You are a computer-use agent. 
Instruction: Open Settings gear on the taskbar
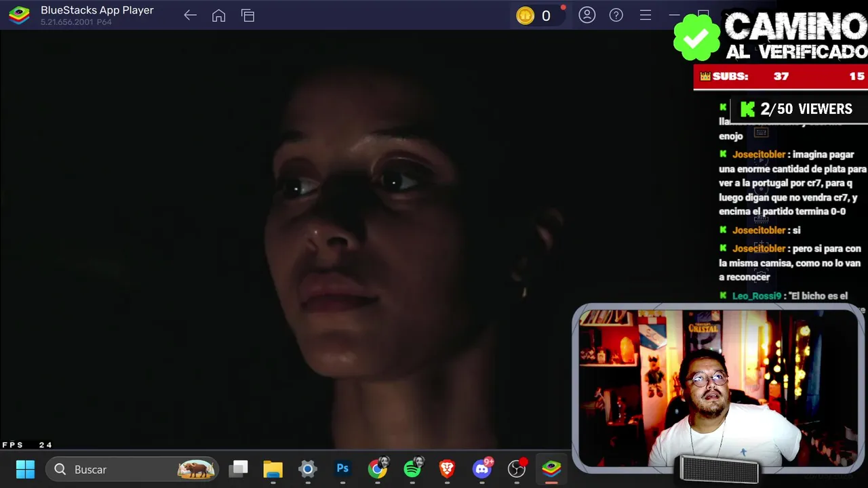(308, 469)
